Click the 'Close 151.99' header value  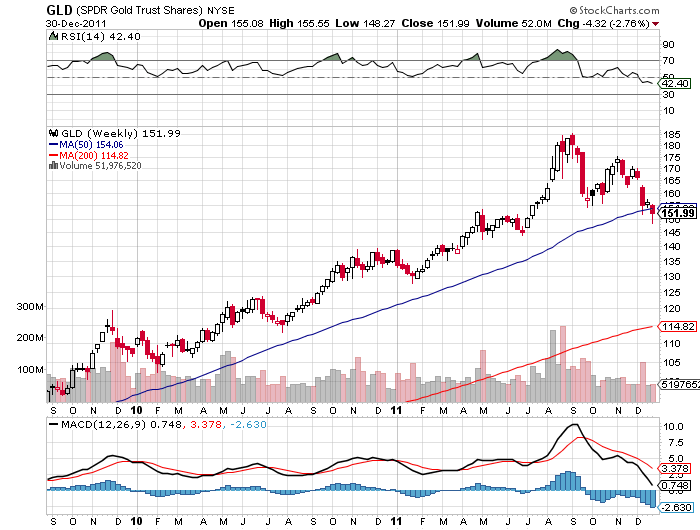click(435, 23)
